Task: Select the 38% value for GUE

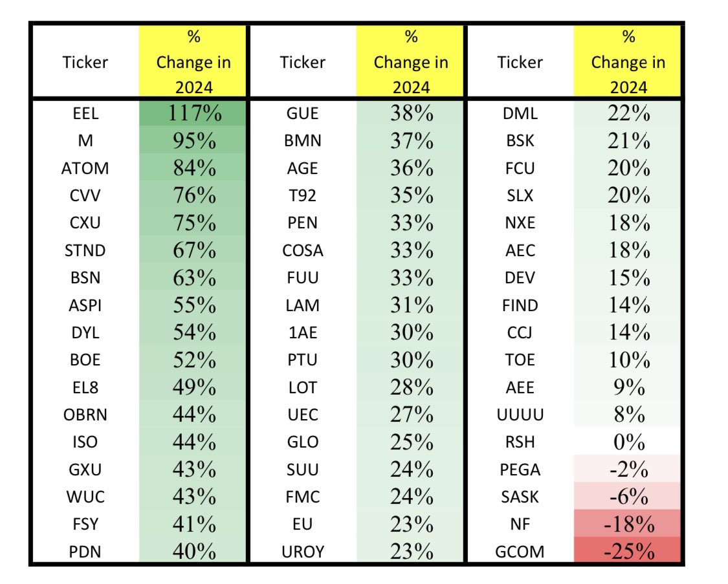Action: pos(412,114)
